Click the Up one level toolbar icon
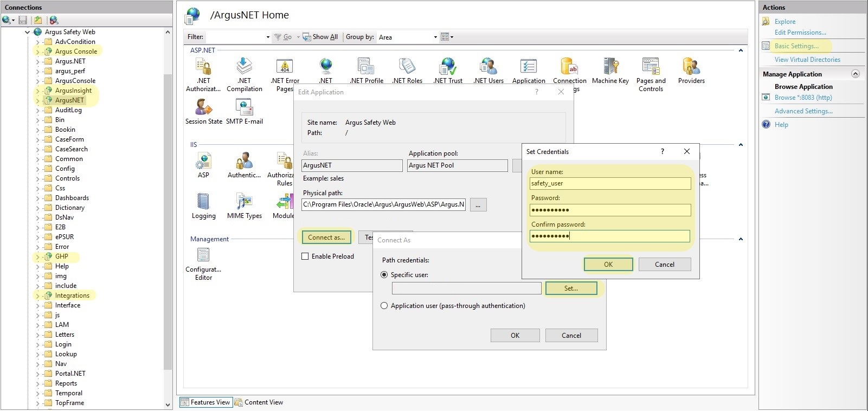Image resolution: width=868 pixels, height=411 pixels. coord(38,20)
